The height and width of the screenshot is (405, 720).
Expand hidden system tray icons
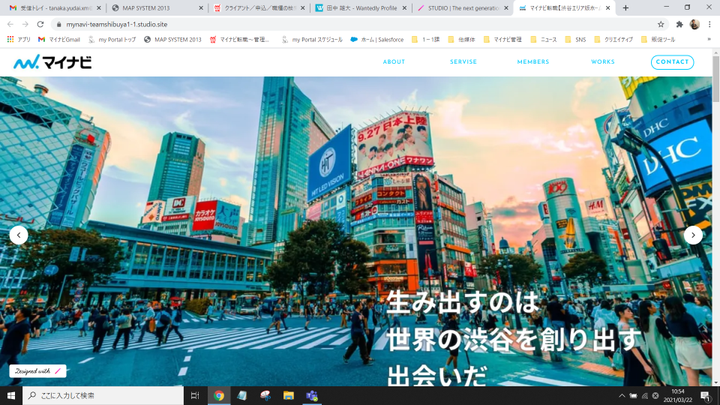tap(620, 396)
